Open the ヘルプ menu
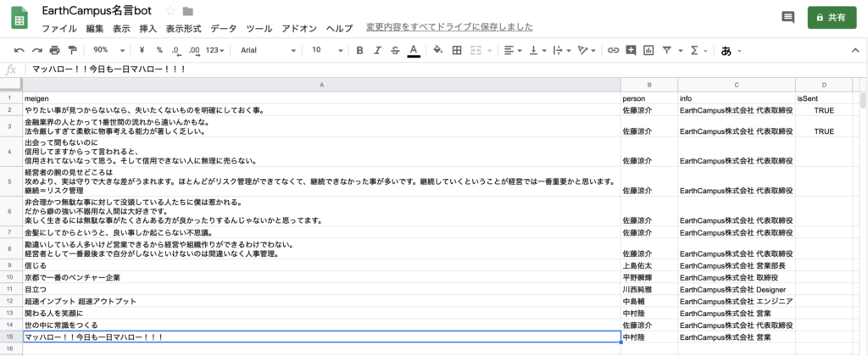868x356 pixels. pos(339,29)
